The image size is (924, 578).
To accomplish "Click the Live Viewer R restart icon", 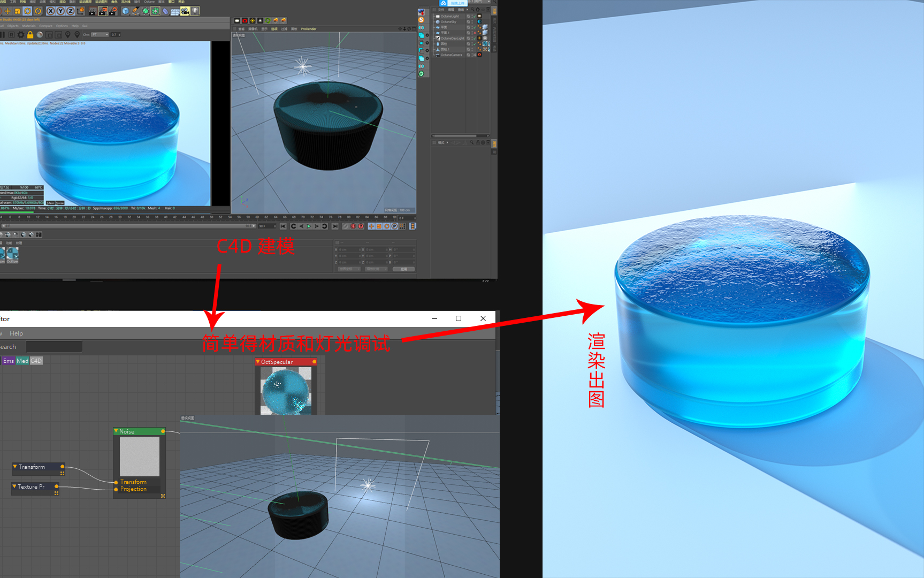I will (11, 35).
